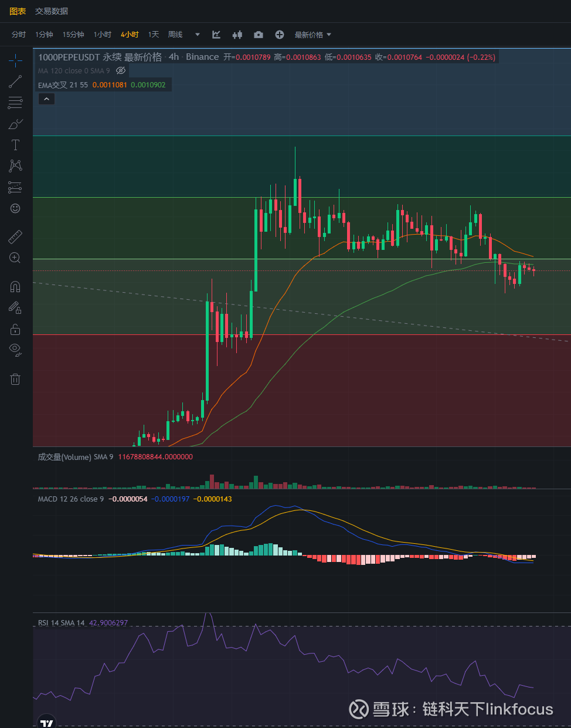
Task: Click the plus add icon in toolbar
Action: pyautogui.click(x=280, y=35)
